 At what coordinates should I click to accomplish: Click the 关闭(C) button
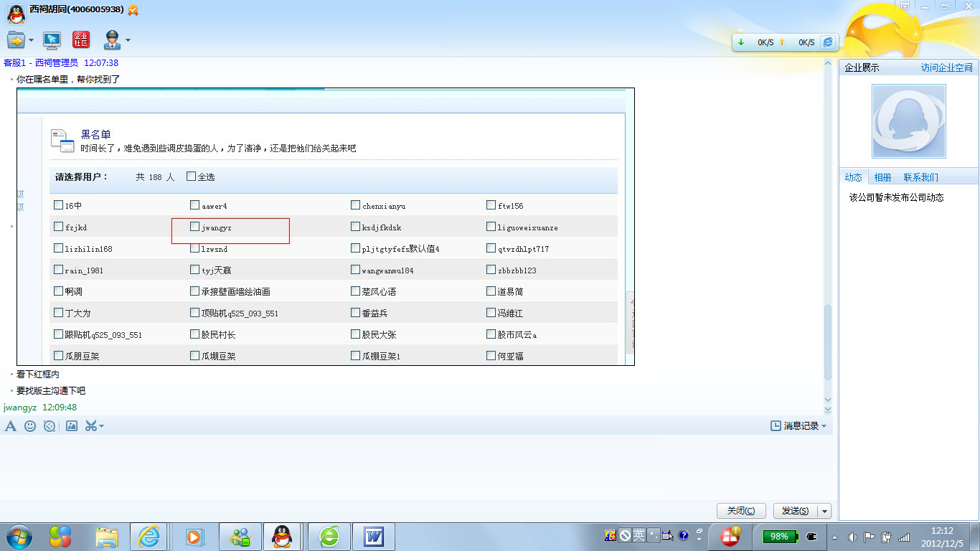click(741, 511)
